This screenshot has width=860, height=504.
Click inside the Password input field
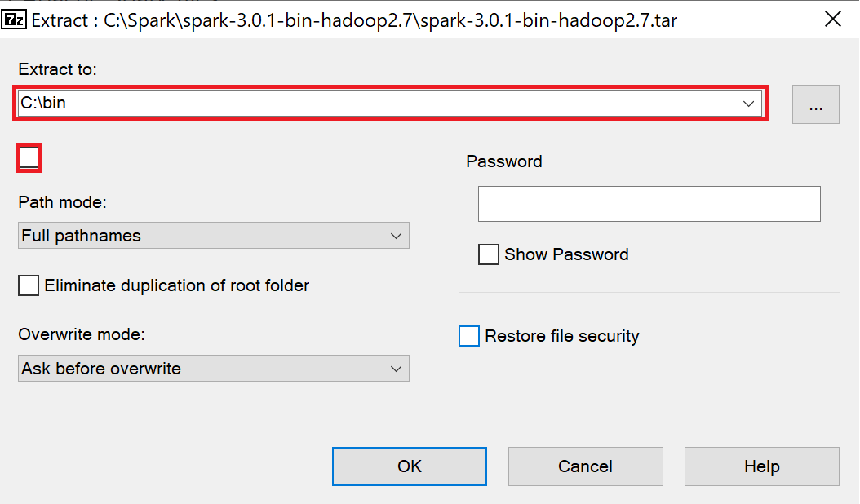648,204
